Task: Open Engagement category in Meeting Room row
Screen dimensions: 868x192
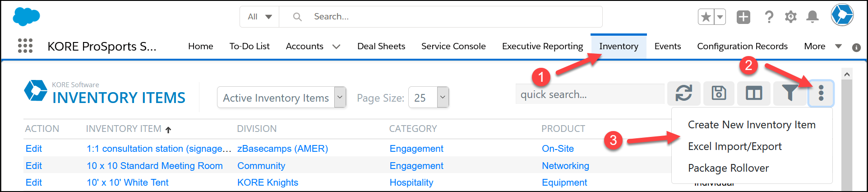Action: pyautogui.click(x=416, y=166)
